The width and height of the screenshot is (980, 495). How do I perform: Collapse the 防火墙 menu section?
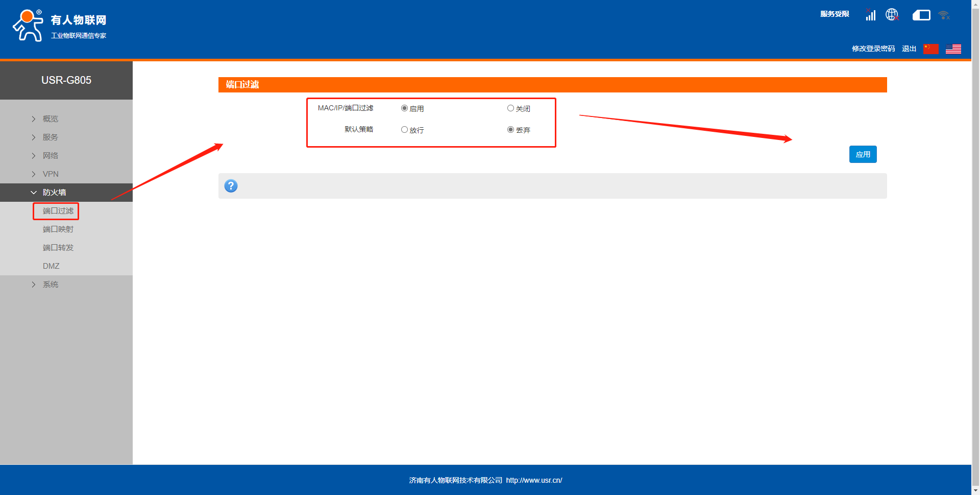click(x=54, y=193)
